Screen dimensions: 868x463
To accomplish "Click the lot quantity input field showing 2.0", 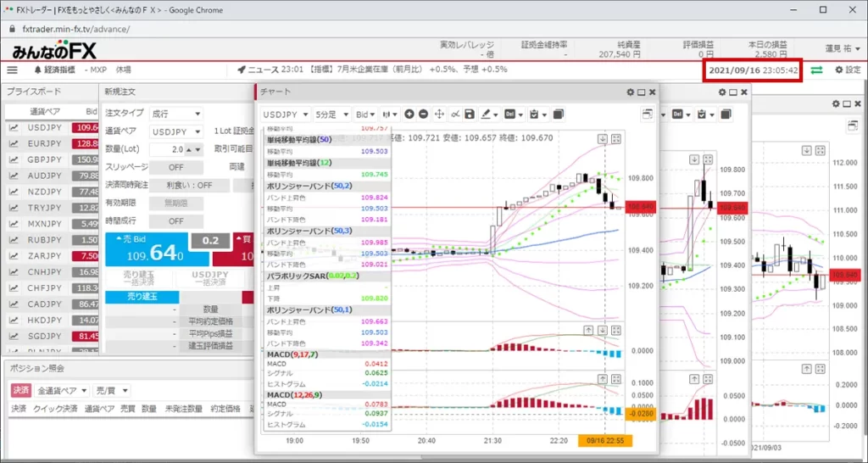I will [x=171, y=149].
